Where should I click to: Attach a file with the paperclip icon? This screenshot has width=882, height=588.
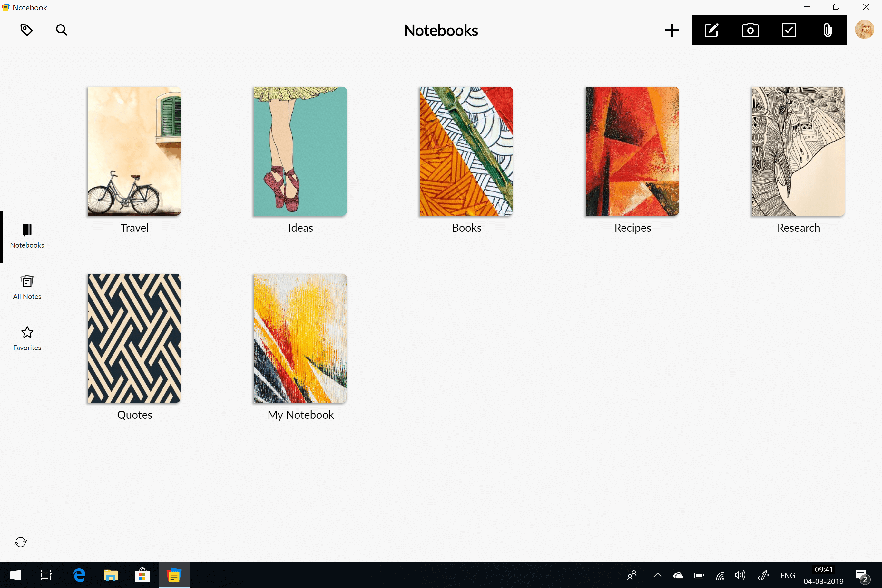click(x=828, y=30)
